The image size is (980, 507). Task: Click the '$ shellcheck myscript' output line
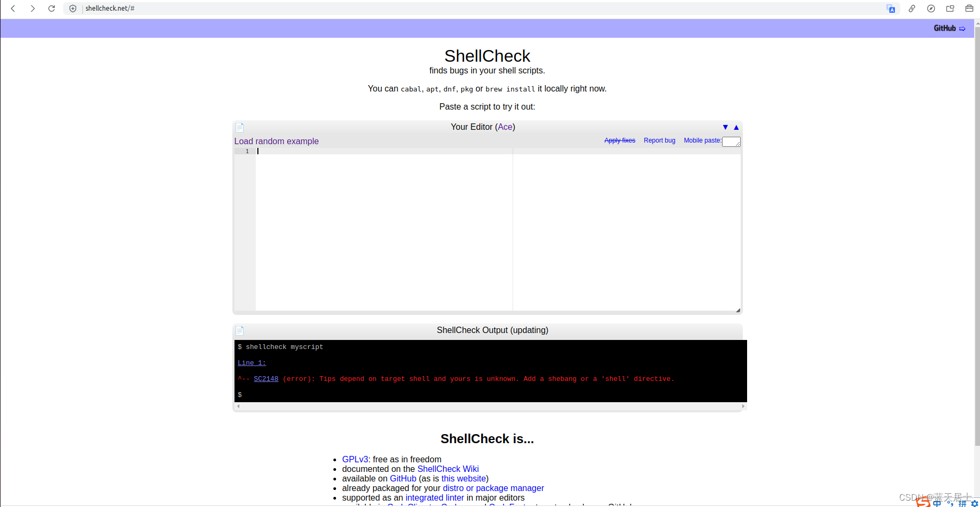[x=280, y=347]
